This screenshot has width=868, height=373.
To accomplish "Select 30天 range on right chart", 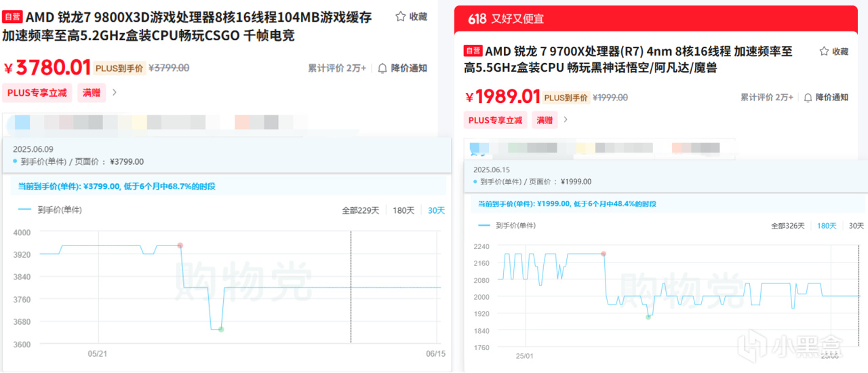I will (856, 226).
